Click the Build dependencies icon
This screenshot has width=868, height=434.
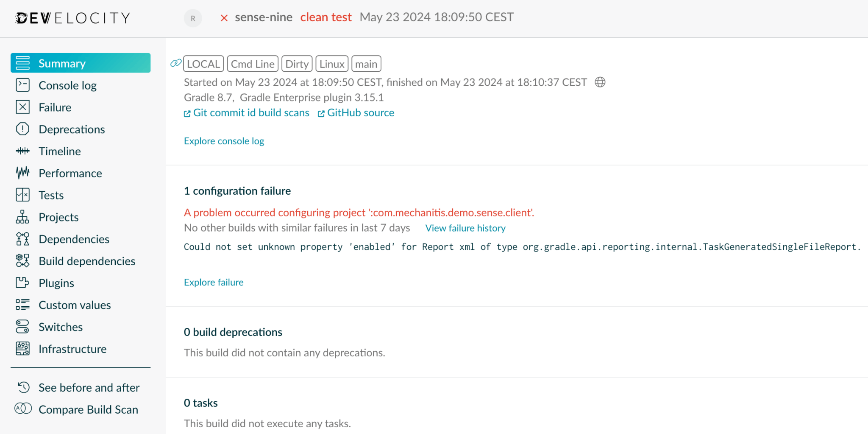[22, 260]
